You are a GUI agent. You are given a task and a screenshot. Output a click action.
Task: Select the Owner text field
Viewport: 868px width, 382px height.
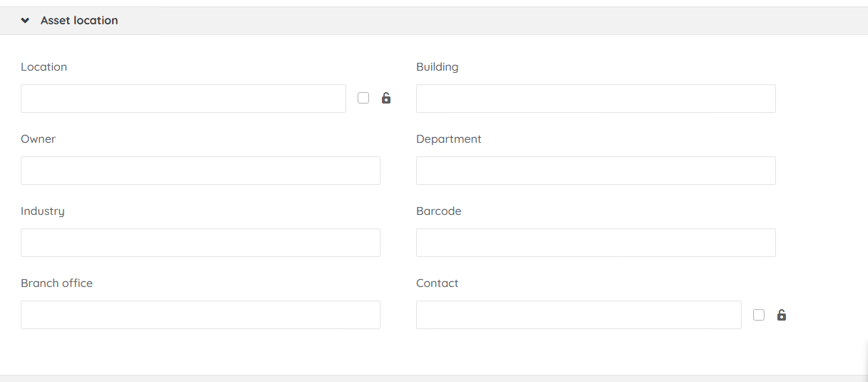coord(201,171)
